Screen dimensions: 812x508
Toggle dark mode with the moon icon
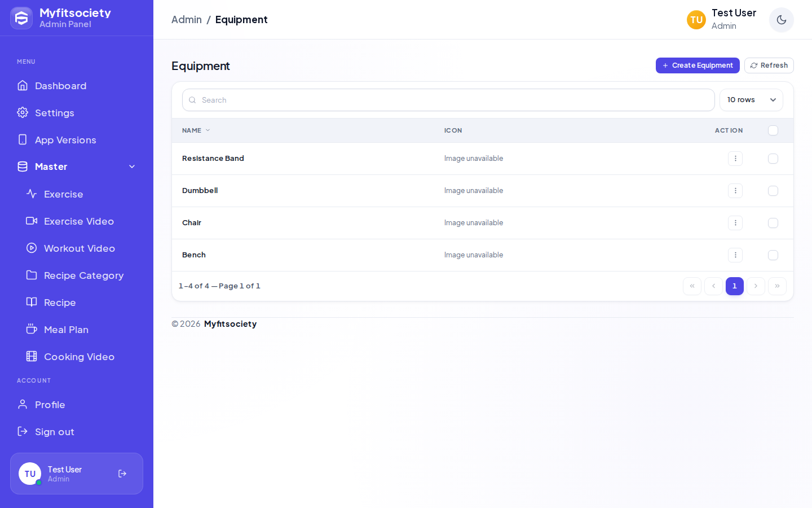click(x=781, y=20)
